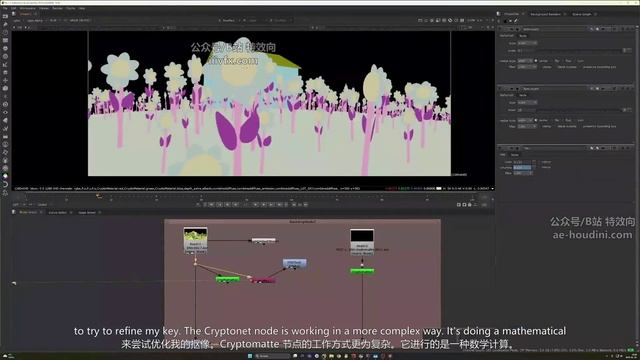640x360 pixels.
Task: Open the Workspace menu
Action: (28, 8)
